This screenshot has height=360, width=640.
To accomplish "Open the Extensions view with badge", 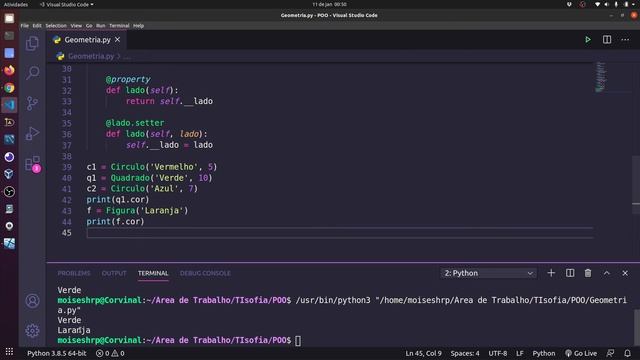I will coord(33,164).
